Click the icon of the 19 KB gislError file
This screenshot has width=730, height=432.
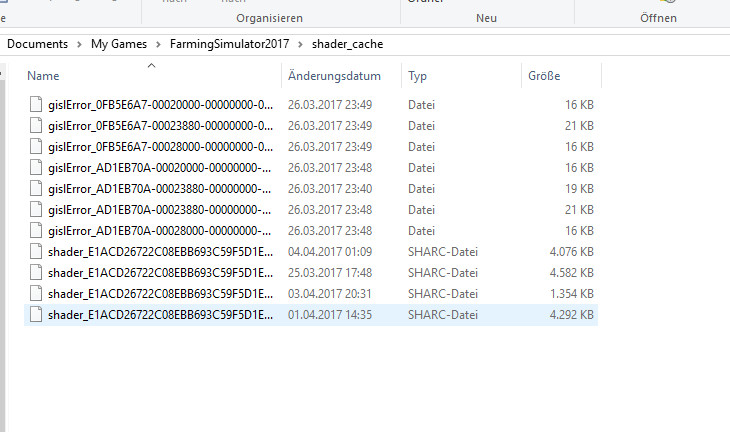(x=37, y=188)
